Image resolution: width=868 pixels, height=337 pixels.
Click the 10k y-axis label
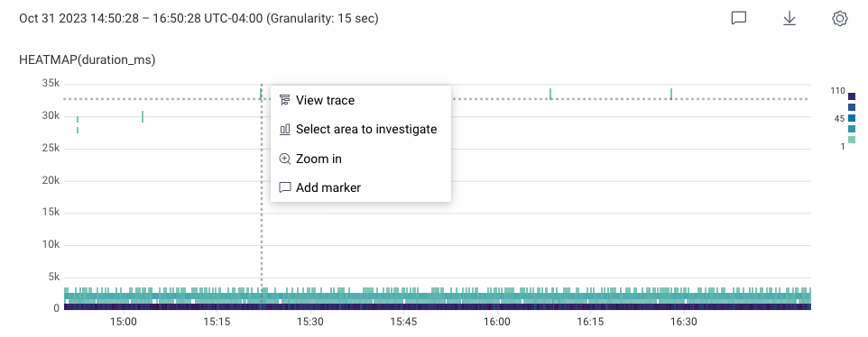(x=51, y=245)
